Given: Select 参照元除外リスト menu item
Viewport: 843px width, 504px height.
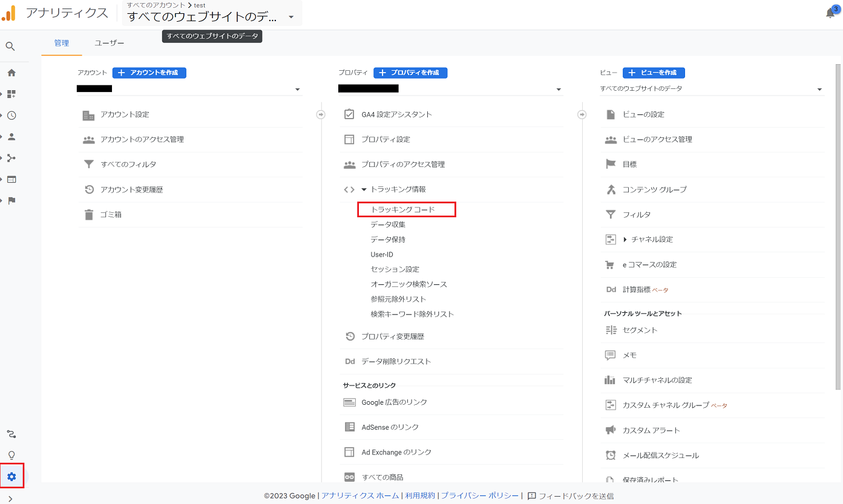Looking at the screenshot, I should tap(399, 299).
